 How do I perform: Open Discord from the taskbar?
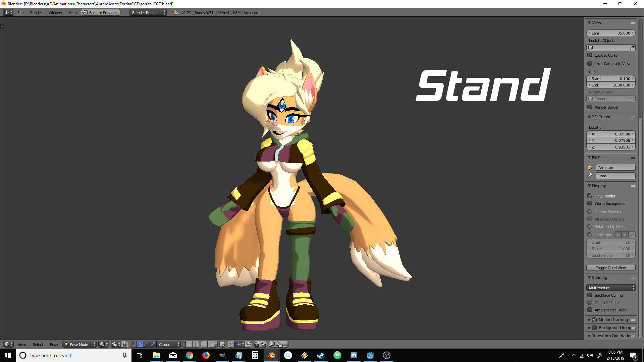point(354,355)
